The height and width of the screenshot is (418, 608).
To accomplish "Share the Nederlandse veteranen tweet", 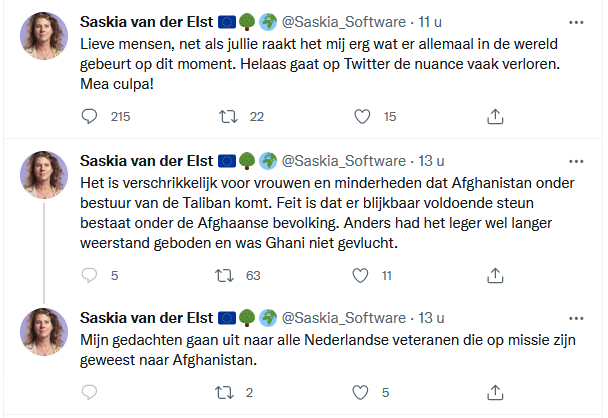I will pos(494,393).
